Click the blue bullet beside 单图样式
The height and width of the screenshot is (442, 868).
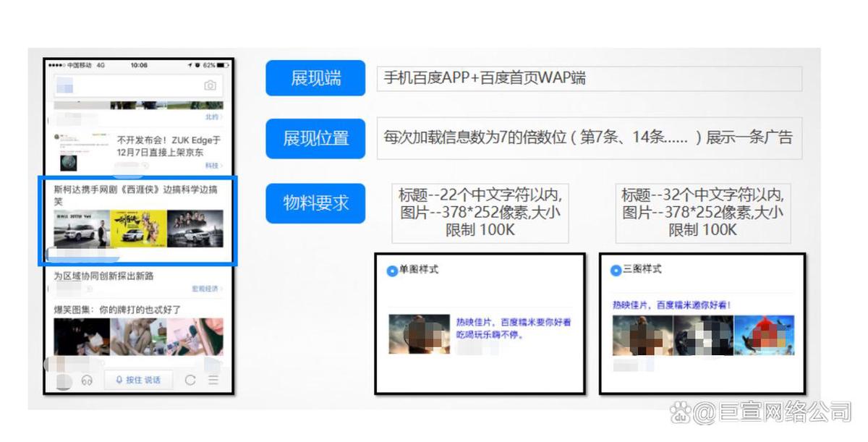[392, 271]
